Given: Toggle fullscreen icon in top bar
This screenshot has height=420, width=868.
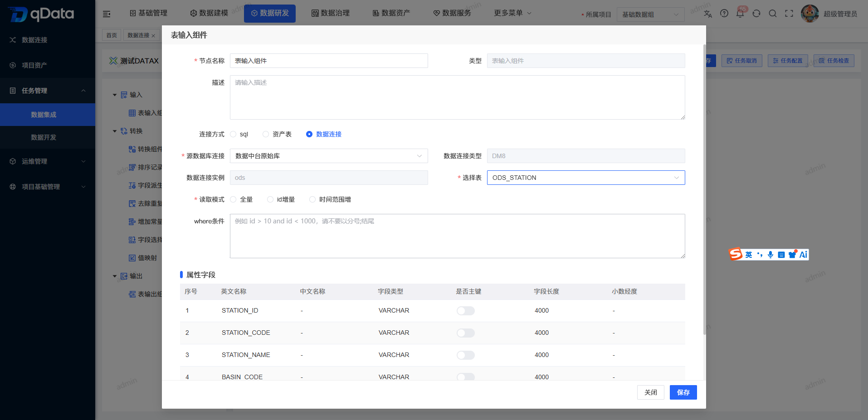Looking at the screenshot, I should click(789, 14).
